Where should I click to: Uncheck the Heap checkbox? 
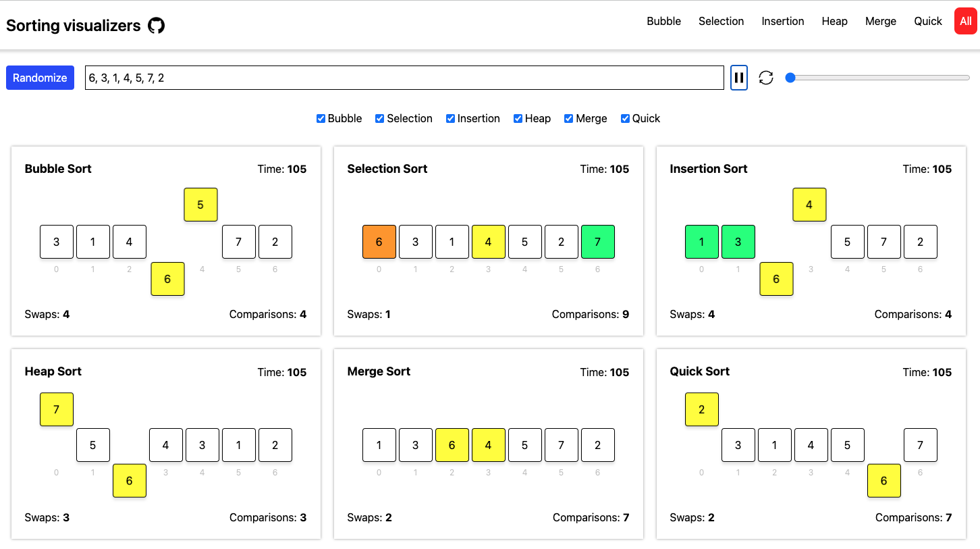[518, 118]
